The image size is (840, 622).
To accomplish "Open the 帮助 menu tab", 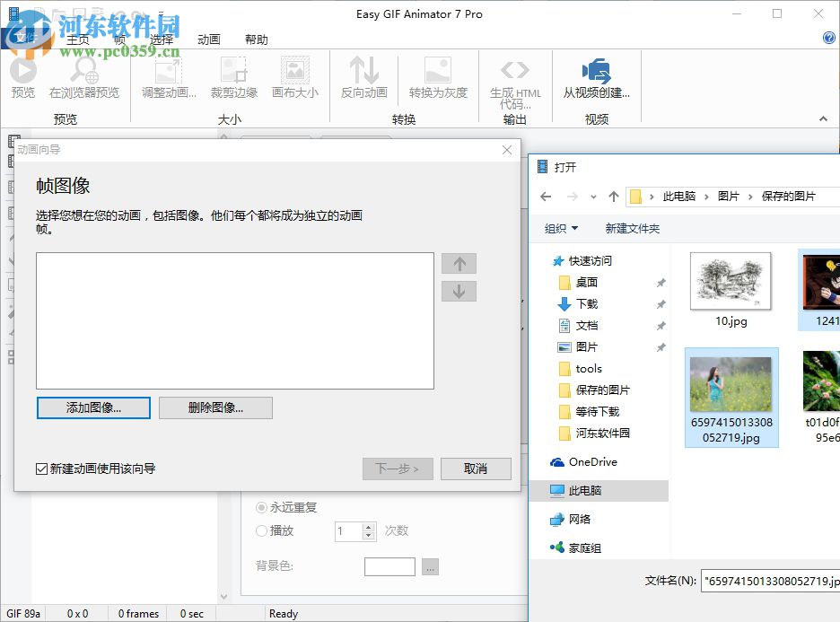I will coord(255,39).
